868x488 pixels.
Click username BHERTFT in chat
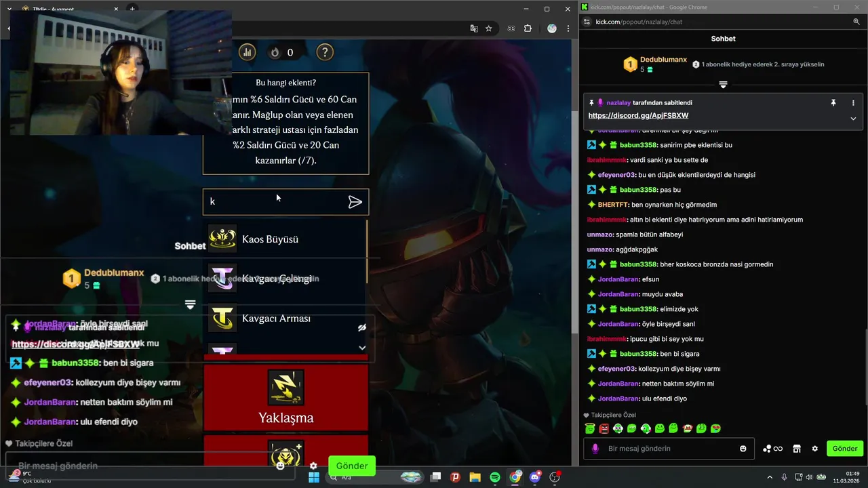(x=613, y=205)
